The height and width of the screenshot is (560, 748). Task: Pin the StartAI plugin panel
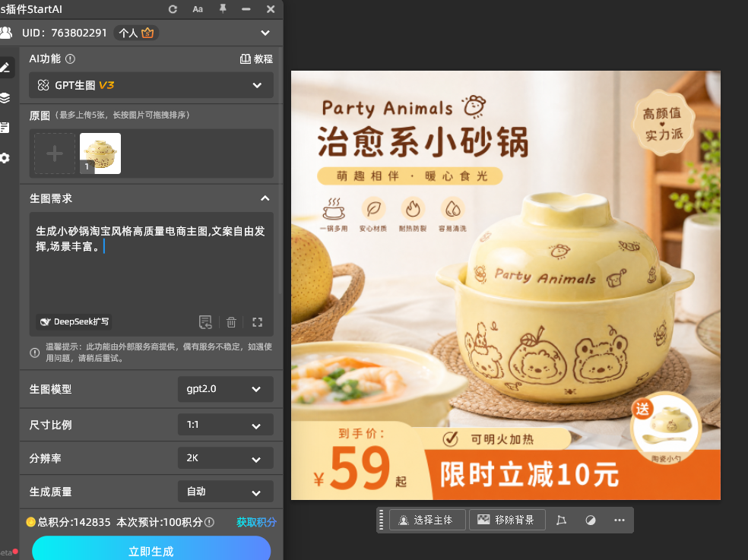pyautogui.click(x=223, y=8)
